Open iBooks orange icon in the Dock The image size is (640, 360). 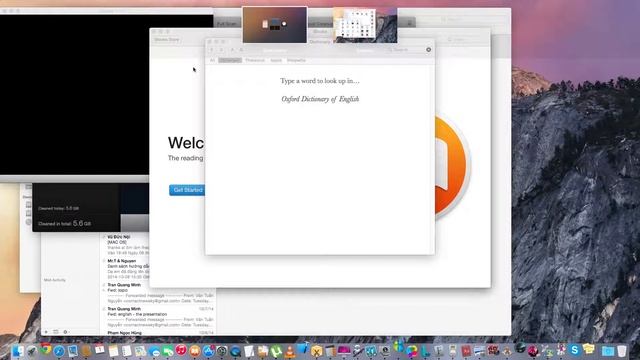[x=195, y=351]
